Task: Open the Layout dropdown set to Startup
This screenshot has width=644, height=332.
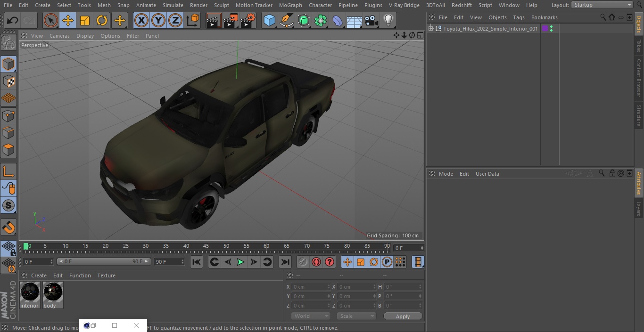Action: [602, 5]
